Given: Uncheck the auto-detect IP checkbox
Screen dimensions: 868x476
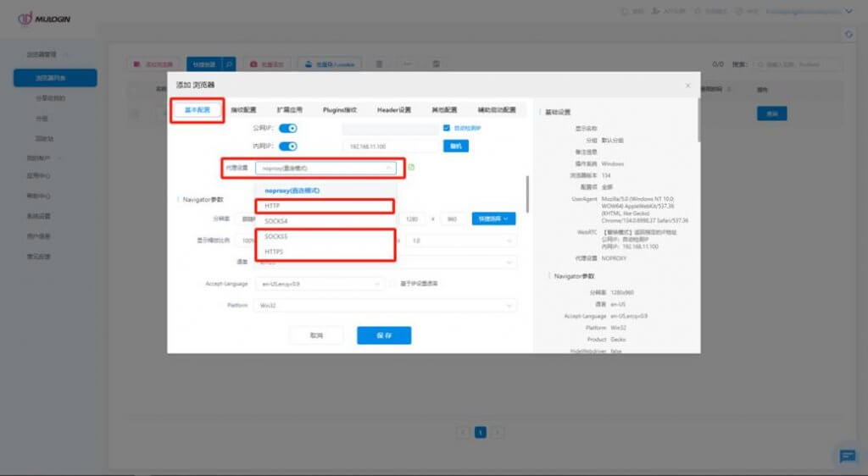Looking at the screenshot, I should [x=447, y=129].
